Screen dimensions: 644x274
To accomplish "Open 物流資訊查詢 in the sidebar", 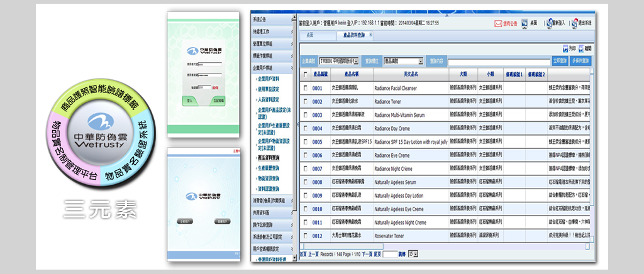I will click(269, 178).
